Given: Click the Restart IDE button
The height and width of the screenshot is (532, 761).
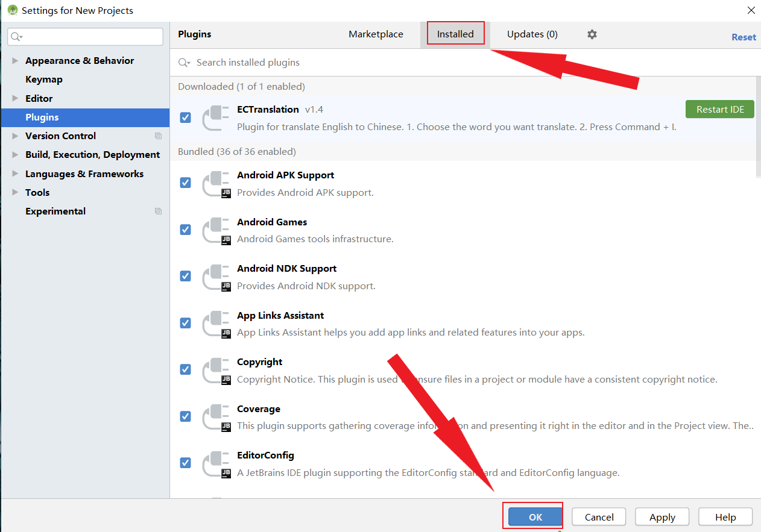Looking at the screenshot, I should [x=720, y=109].
